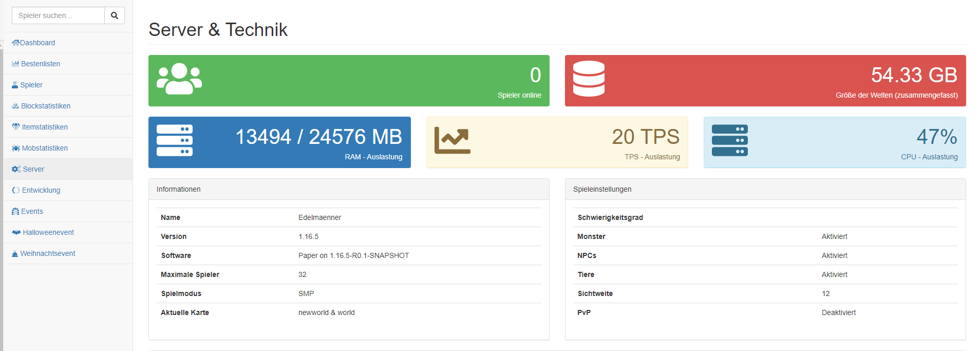Viewport: 980px width, 351px height.
Task: Click the '20 TPS' value
Action: click(646, 137)
